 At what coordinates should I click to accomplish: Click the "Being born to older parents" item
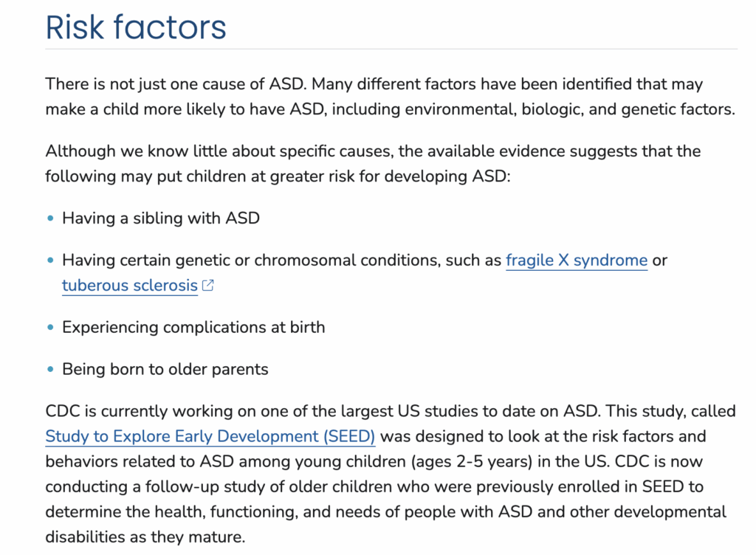tap(165, 369)
